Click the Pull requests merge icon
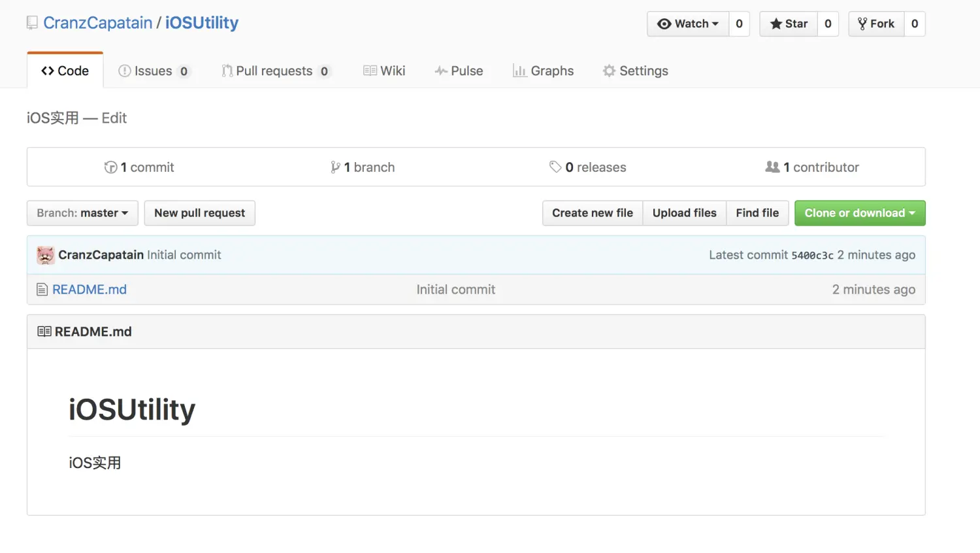The image size is (980, 553). pyautogui.click(x=227, y=71)
